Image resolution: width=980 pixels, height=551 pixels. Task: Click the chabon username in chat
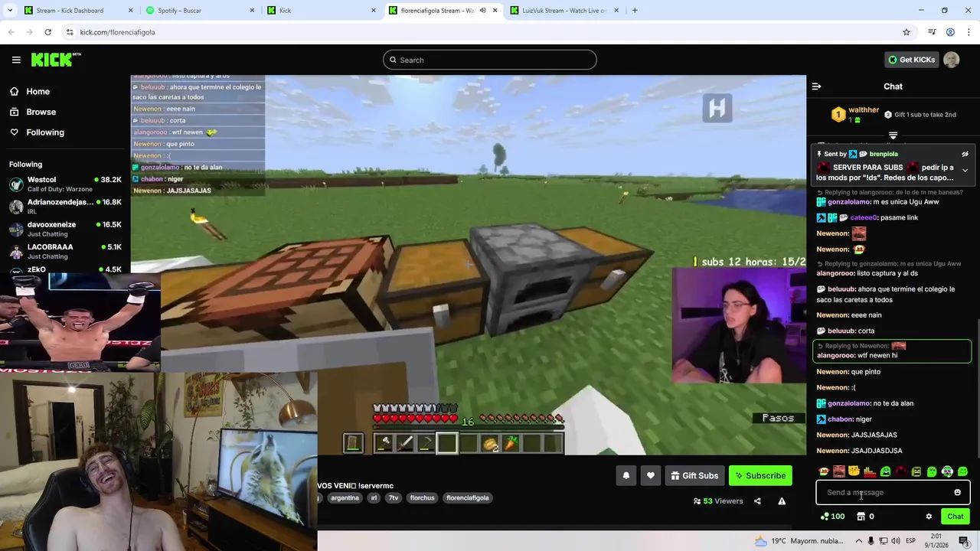pyautogui.click(x=841, y=419)
